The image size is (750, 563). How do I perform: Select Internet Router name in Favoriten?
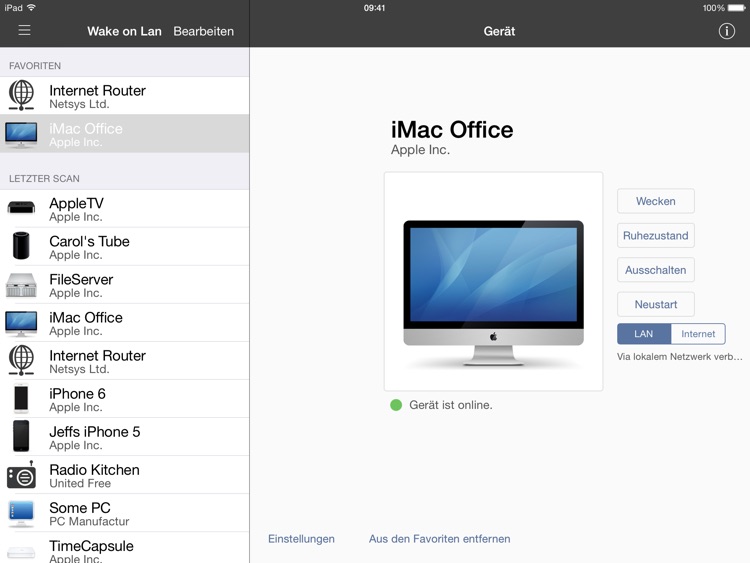pyautogui.click(x=98, y=90)
